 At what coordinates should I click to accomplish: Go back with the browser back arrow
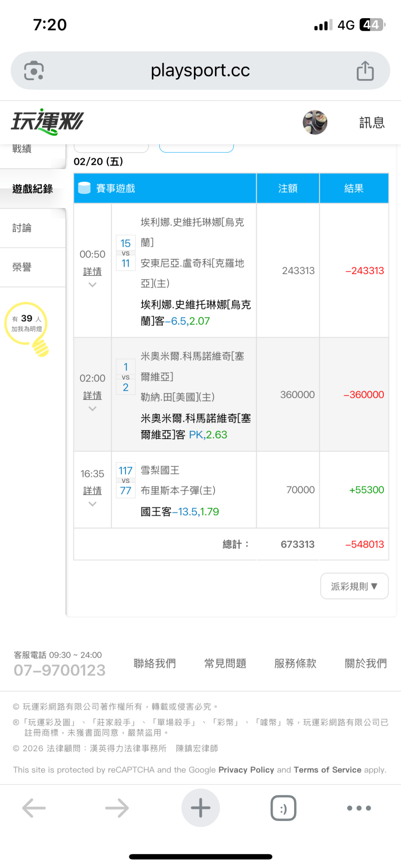point(34,808)
